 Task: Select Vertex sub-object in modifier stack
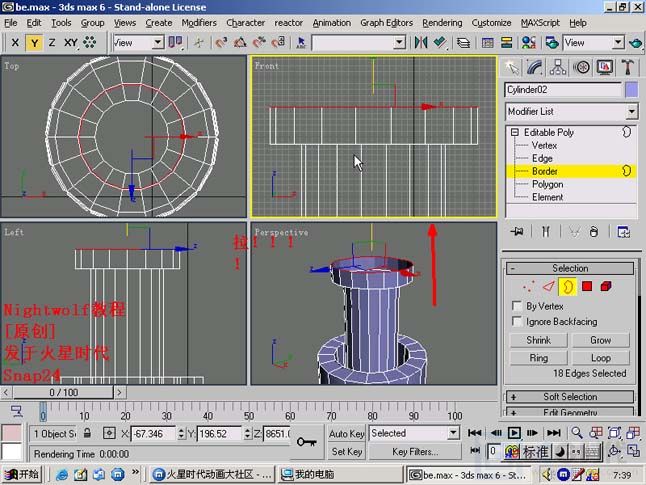544,145
